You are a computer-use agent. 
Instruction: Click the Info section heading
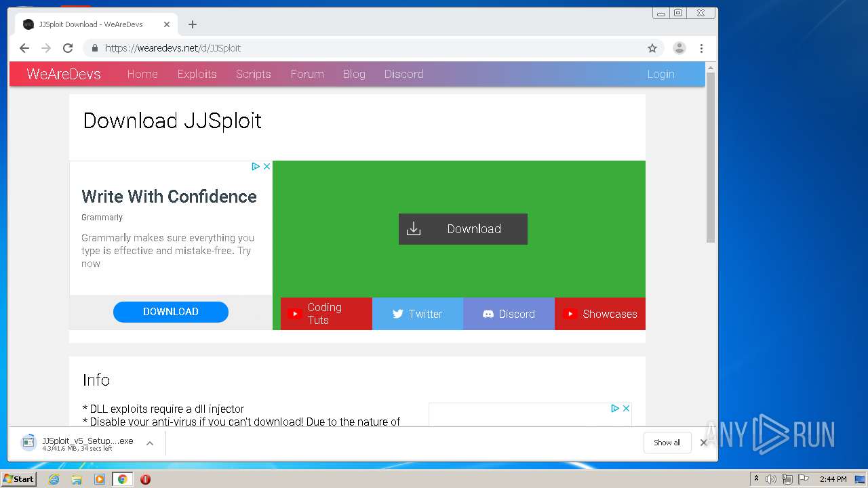(96, 380)
